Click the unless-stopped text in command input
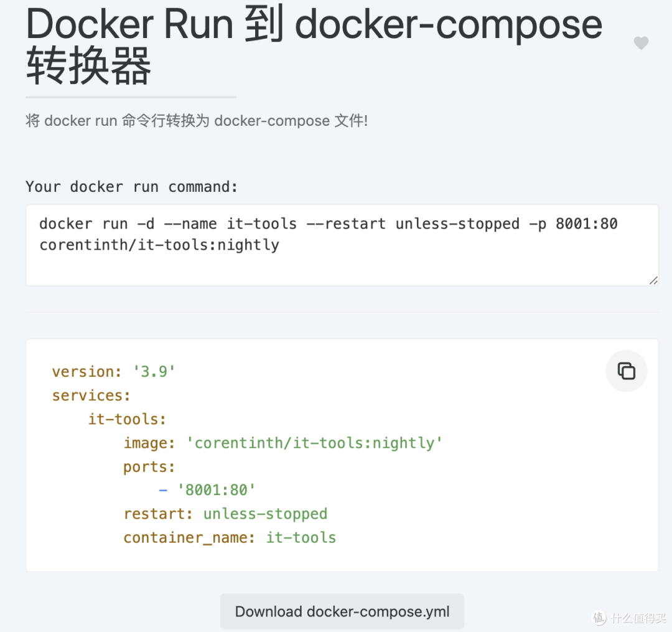Screen dimensions: 672x632 coord(457,224)
